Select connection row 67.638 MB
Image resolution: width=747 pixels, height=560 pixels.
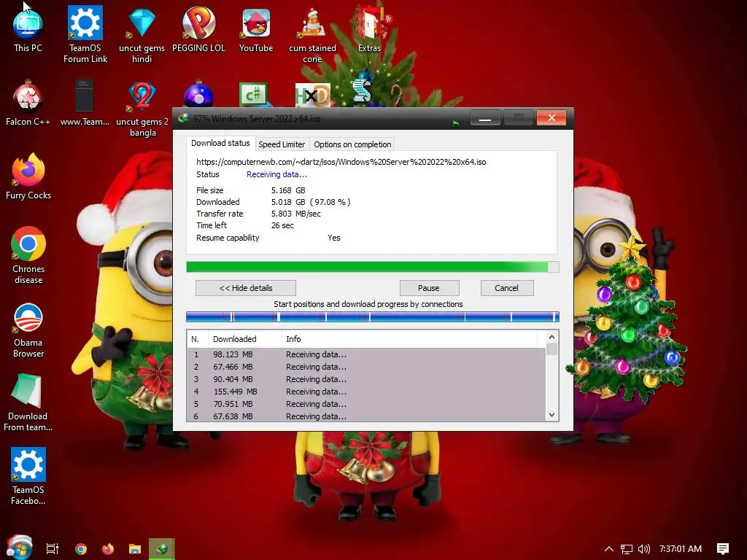(366, 416)
